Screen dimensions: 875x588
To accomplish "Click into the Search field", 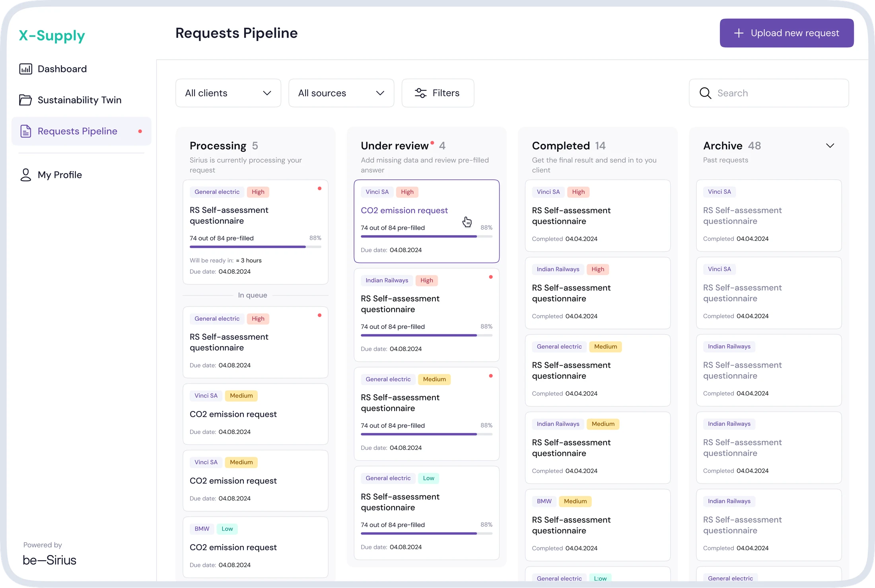I will [x=769, y=93].
